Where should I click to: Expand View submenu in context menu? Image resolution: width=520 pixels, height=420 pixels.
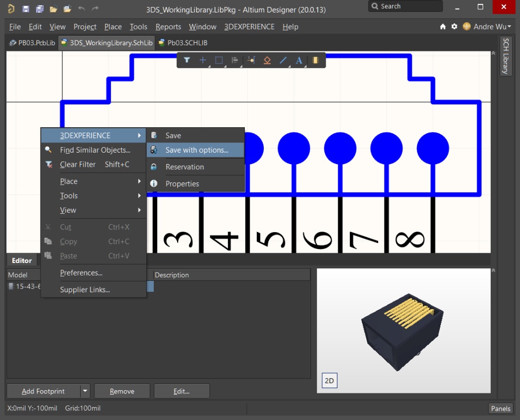pyautogui.click(x=93, y=210)
